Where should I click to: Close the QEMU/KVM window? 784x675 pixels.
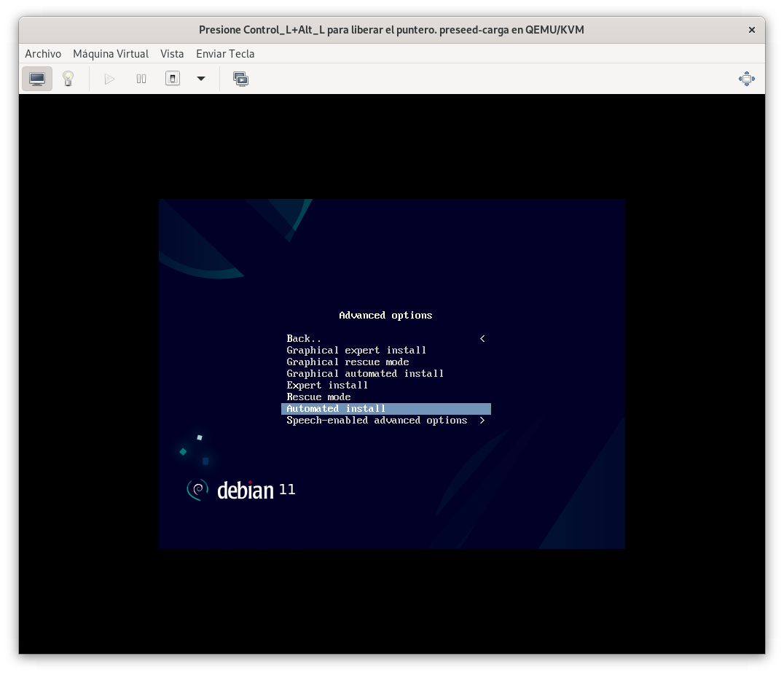pos(752,30)
